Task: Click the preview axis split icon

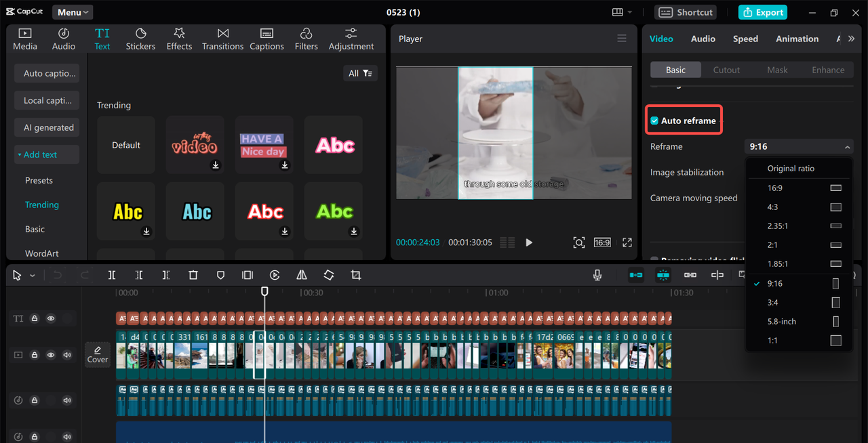Action: (717, 275)
